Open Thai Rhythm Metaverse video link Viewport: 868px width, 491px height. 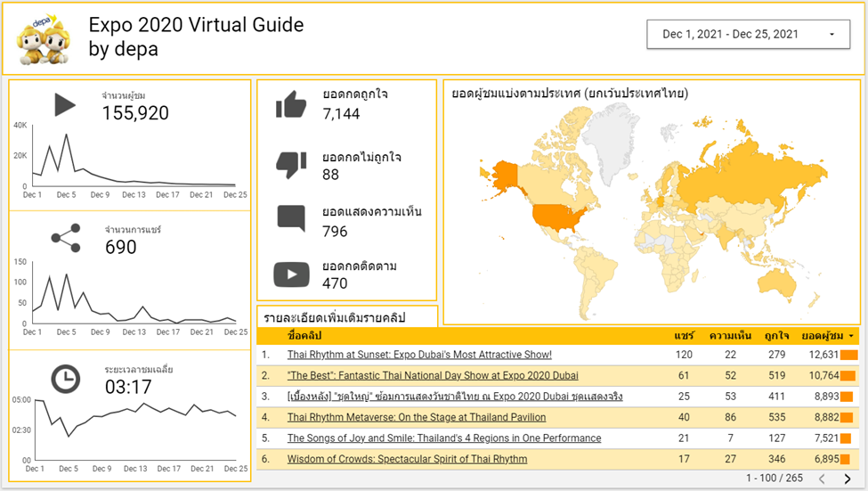417,417
